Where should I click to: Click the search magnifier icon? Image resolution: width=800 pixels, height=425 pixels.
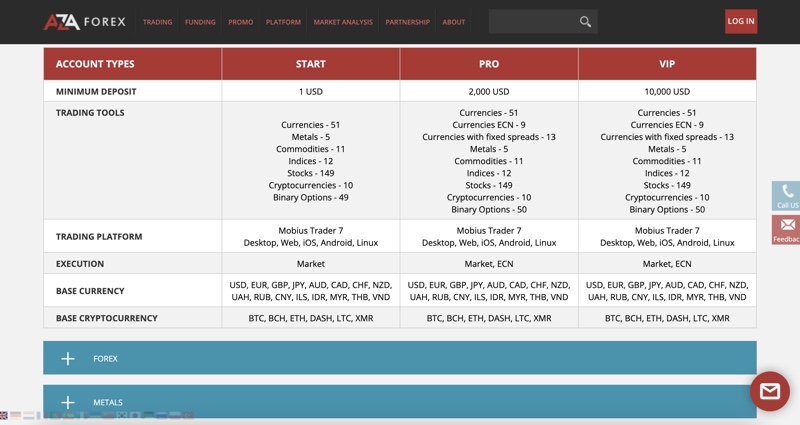585,21
